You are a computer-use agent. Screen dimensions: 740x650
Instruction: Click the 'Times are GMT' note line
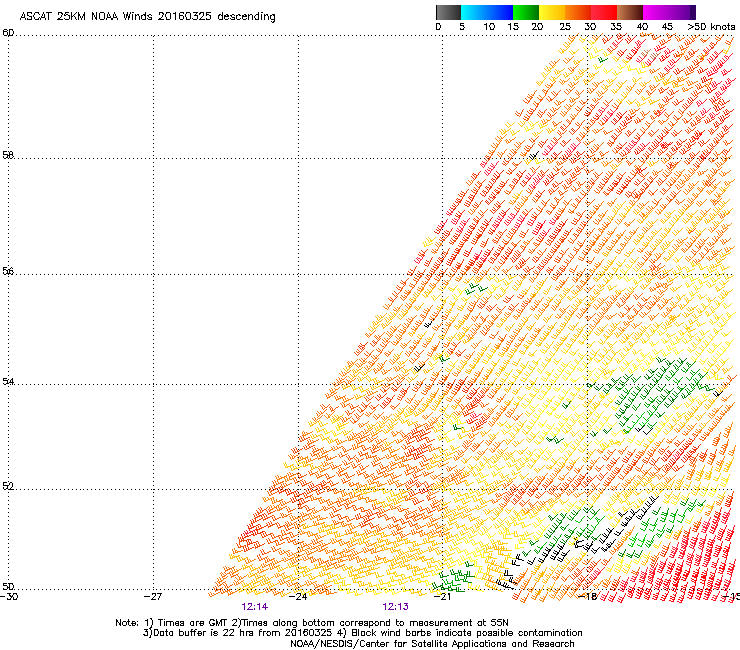[312, 623]
